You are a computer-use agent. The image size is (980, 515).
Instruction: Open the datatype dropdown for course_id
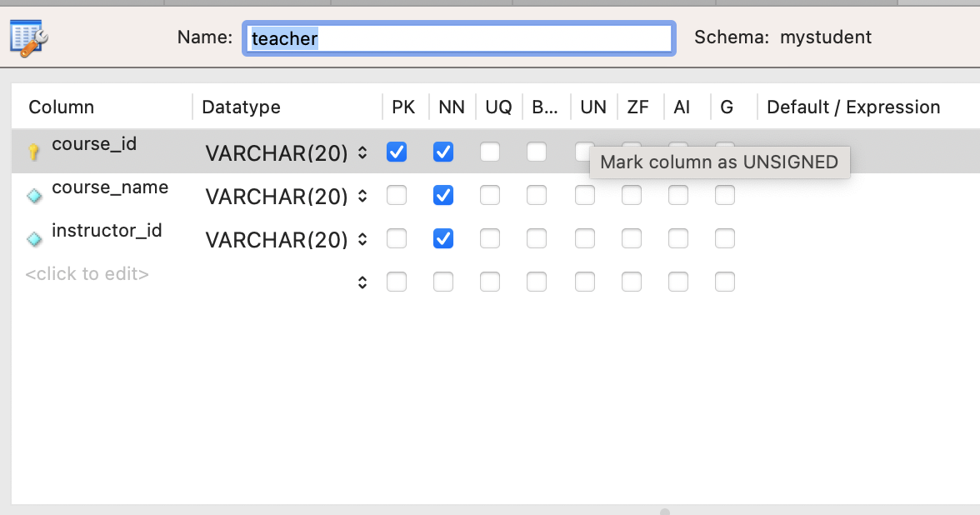tap(362, 152)
